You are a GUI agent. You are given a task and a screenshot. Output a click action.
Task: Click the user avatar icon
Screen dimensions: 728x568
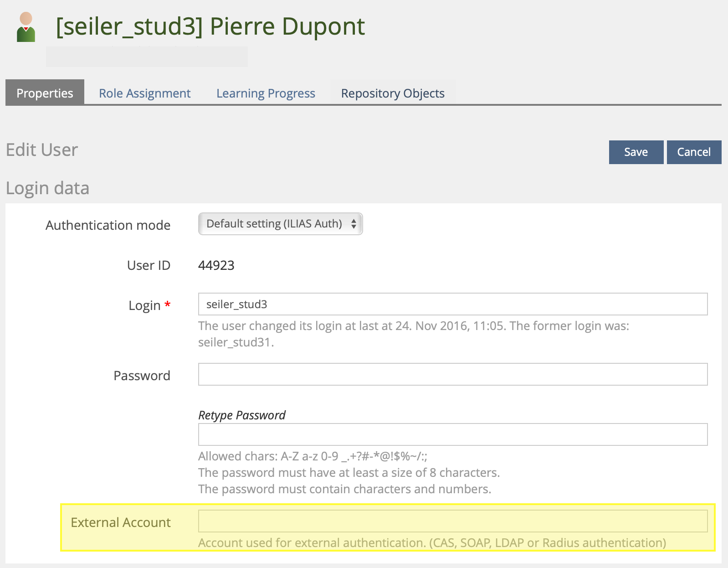pyautogui.click(x=26, y=27)
